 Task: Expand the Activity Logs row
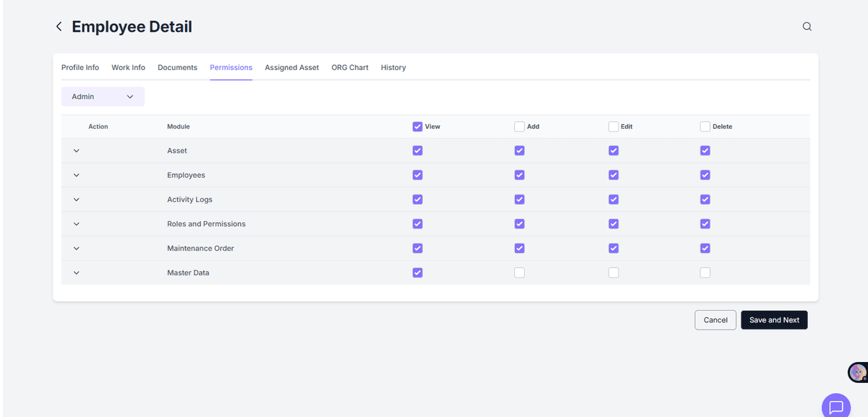click(76, 199)
